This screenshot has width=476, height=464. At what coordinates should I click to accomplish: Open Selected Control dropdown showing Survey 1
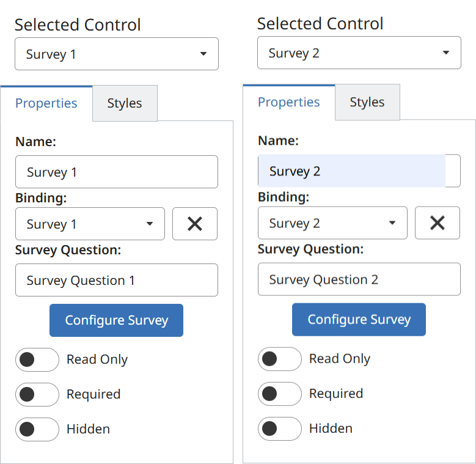coord(116,54)
